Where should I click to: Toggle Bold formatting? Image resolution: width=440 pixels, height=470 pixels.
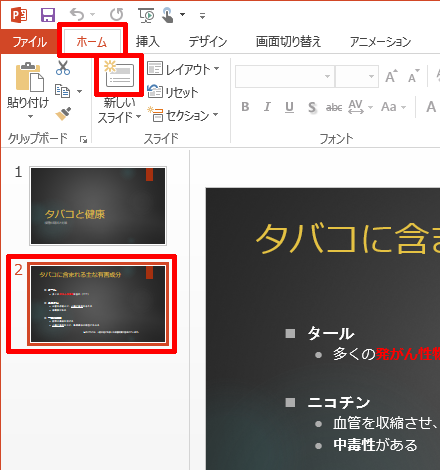[x=245, y=107]
